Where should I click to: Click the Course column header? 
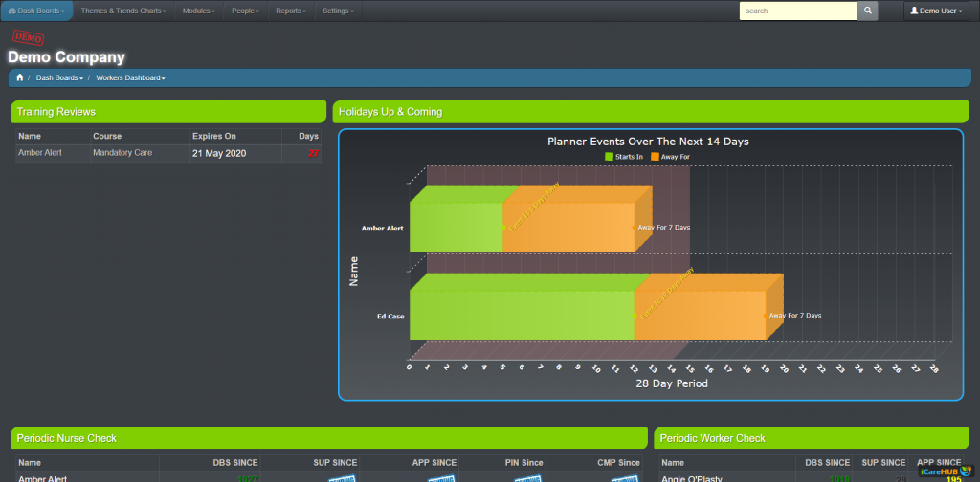point(140,136)
